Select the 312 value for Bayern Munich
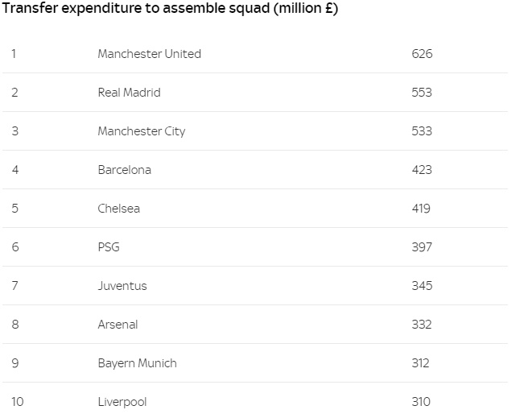 click(x=420, y=363)
